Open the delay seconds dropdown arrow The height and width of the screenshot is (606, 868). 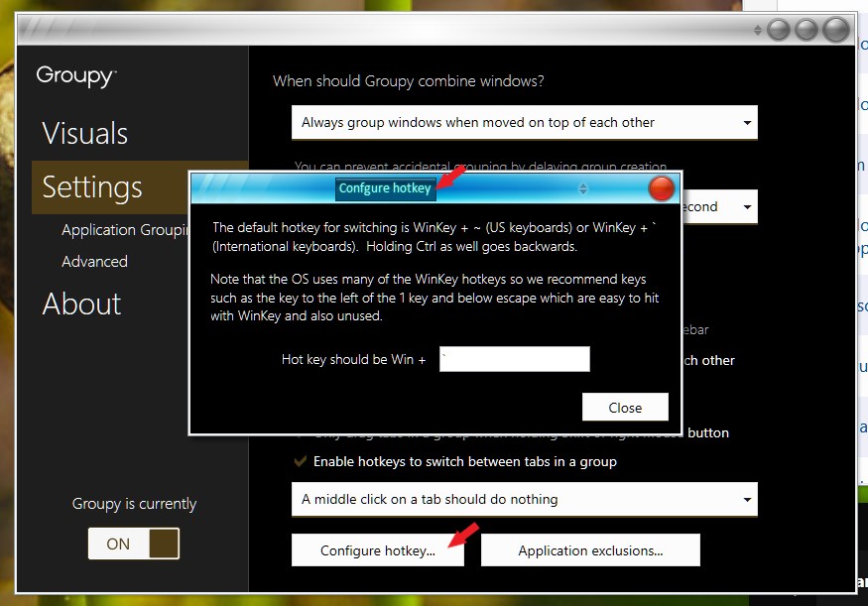point(747,207)
